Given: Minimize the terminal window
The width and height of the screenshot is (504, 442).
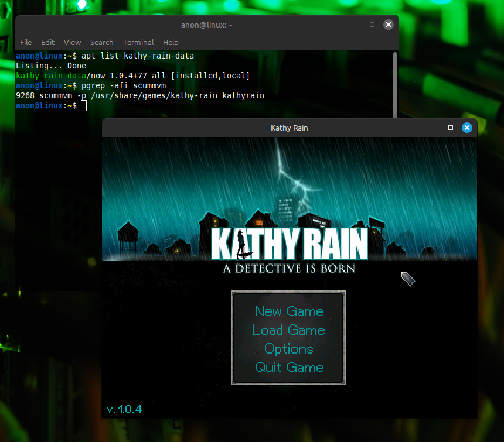Looking at the screenshot, I should pyautogui.click(x=356, y=25).
